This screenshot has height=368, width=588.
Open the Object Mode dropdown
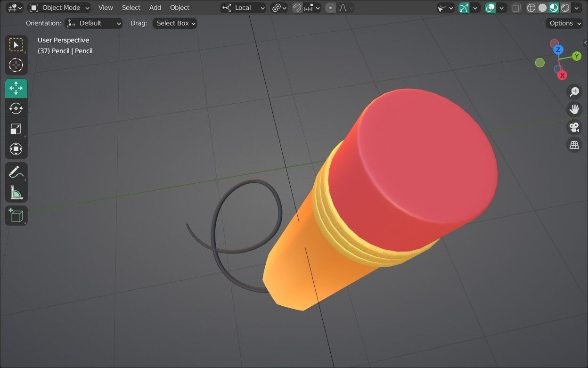[x=59, y=8]
